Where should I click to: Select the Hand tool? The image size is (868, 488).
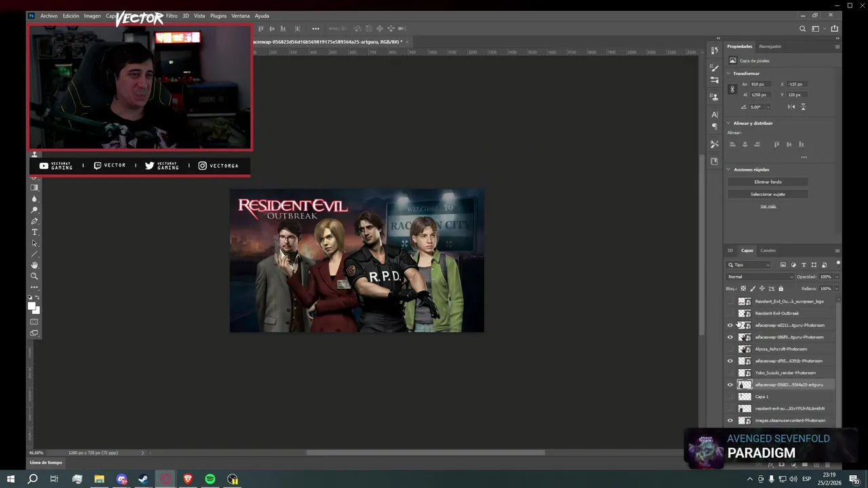[35, 265]
